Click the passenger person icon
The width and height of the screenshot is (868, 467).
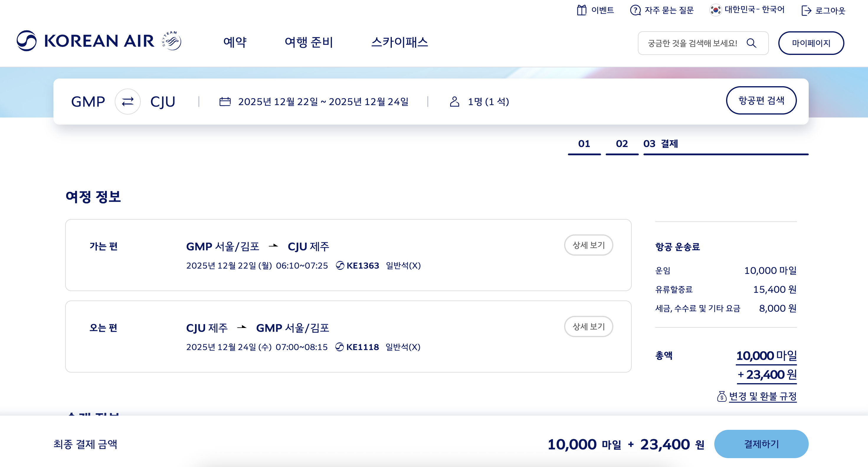tap(455, 102)
